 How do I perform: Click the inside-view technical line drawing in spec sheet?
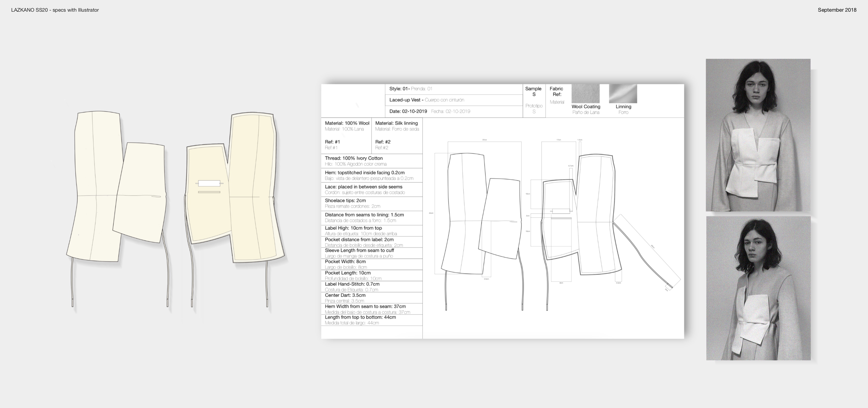click(x=581, y=232)
